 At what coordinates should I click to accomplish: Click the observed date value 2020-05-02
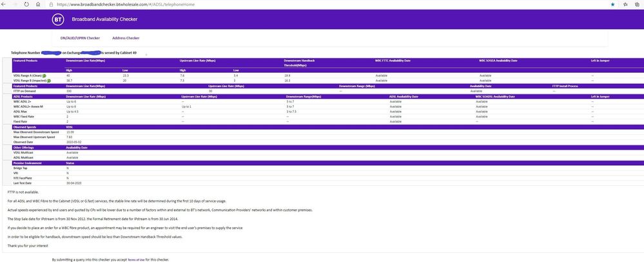coord(73,142)
